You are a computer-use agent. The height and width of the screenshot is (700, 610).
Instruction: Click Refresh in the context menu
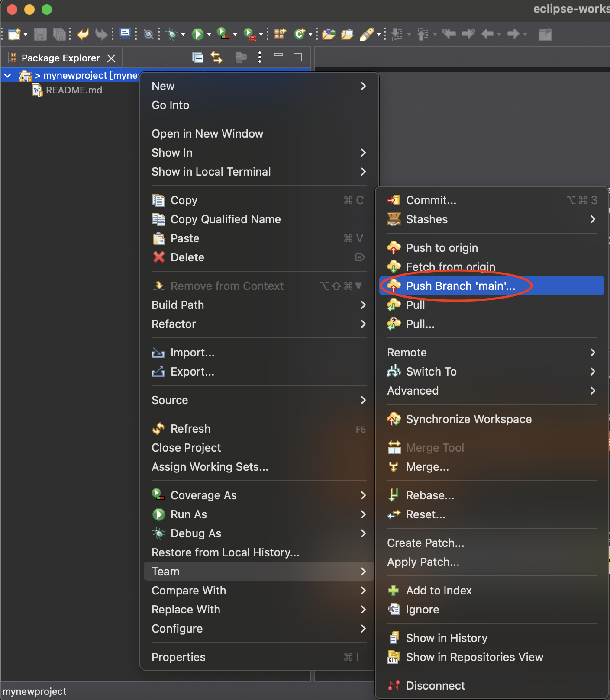pos(190,429)
